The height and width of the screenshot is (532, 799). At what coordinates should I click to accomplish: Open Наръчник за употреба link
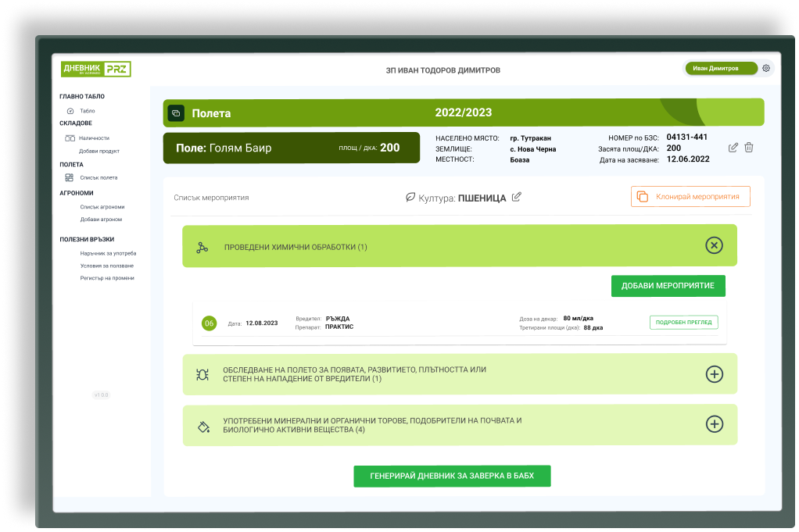click(x=108, y=254)
